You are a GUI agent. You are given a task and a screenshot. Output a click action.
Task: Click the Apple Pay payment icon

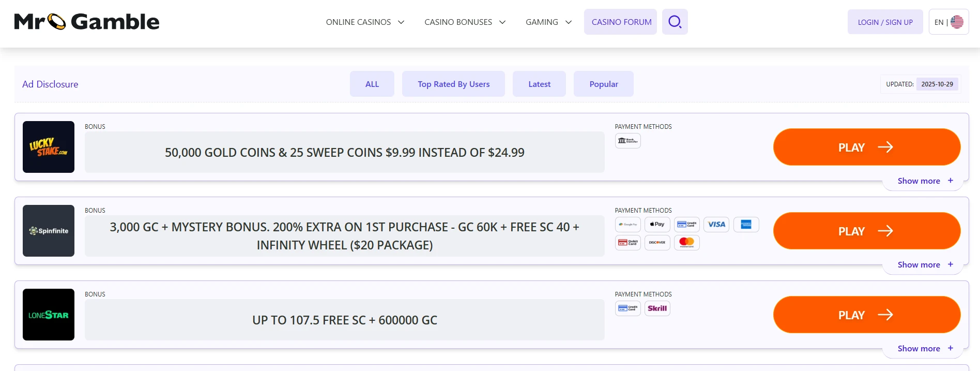pyautogui.click(x=657, y=225)
